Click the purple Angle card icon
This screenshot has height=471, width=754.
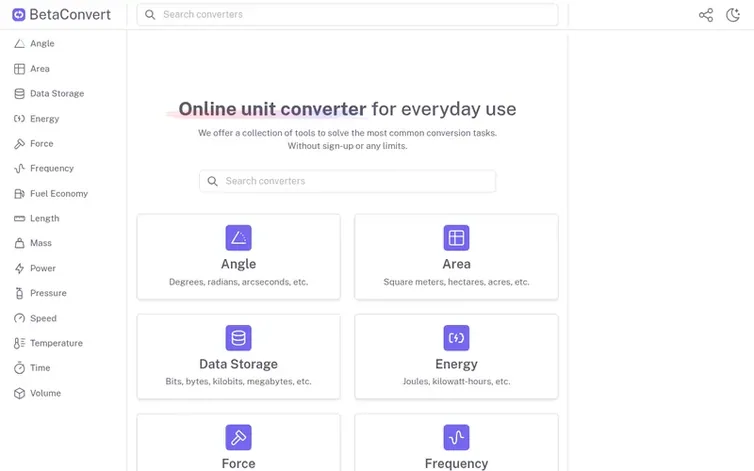(239, 238)
